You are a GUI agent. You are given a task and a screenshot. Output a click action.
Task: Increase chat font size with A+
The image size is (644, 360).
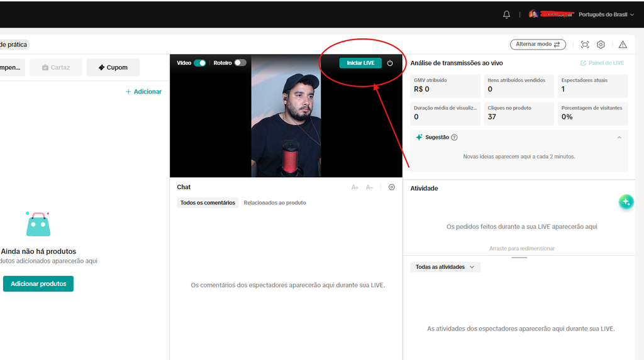(355, 187)
